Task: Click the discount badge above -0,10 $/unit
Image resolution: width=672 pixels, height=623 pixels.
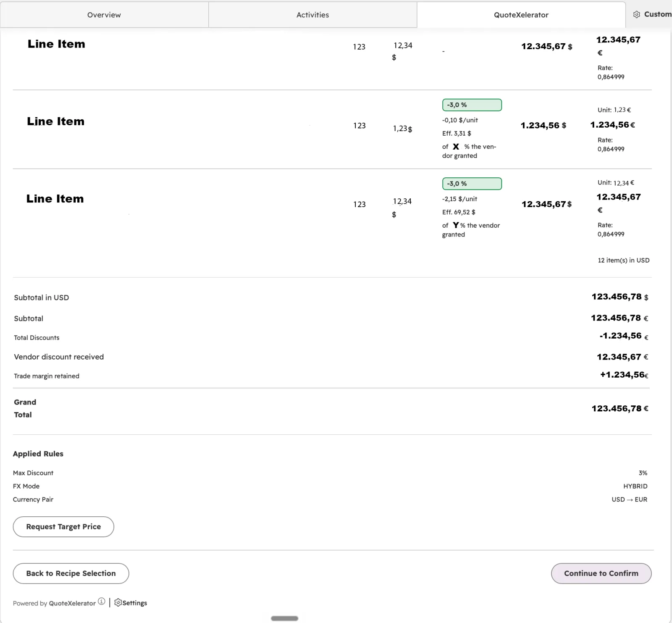Action: tap(472, 105)
